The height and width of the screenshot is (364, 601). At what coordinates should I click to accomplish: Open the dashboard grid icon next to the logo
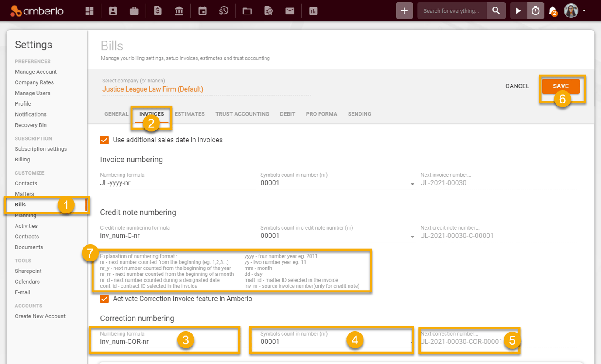coord(90,10)
